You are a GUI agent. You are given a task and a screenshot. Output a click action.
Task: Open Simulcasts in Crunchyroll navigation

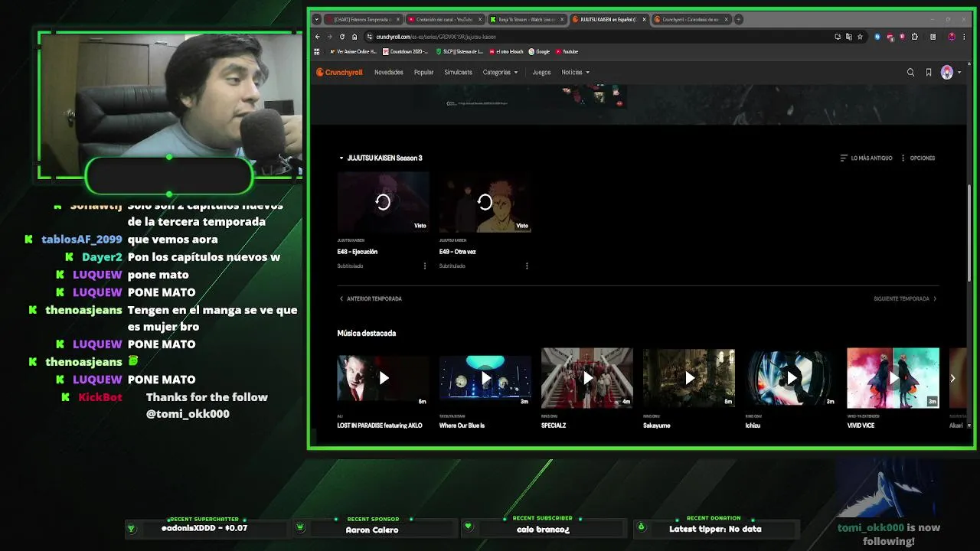coord(458,72)
